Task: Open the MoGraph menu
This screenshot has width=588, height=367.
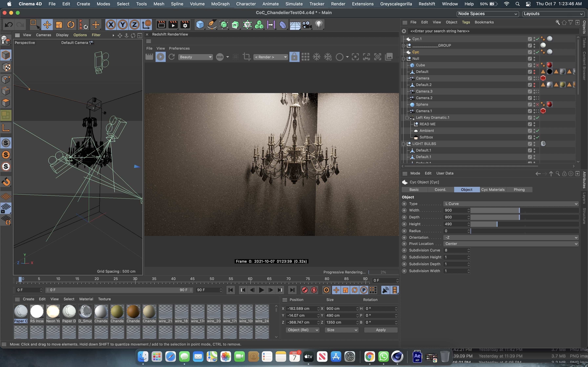Action: tap(220, 4)
